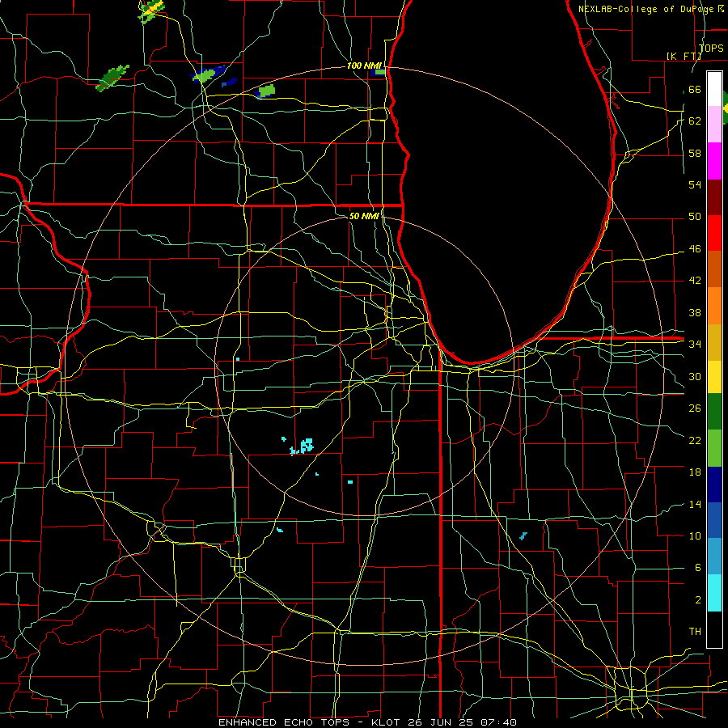Click the 14 legend value
This screenshot has width=728, height=728.
click(x=695, y=504)
